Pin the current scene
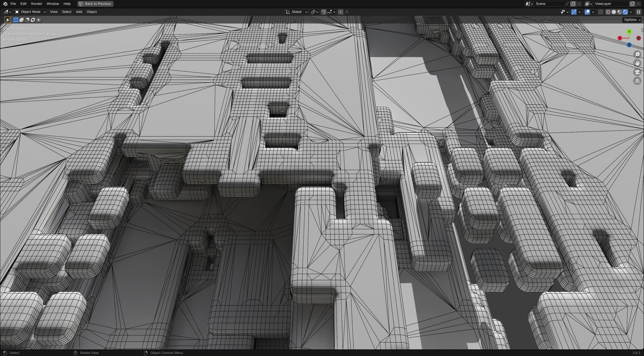Screen dimensions: 644x356 pyautogui.click(x=567, y=4)
